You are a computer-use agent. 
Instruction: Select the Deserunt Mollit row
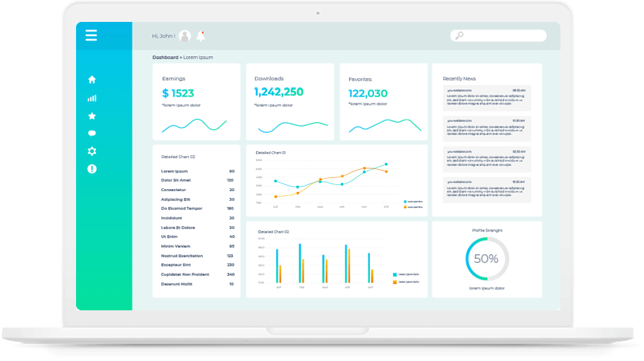(197, 284)
